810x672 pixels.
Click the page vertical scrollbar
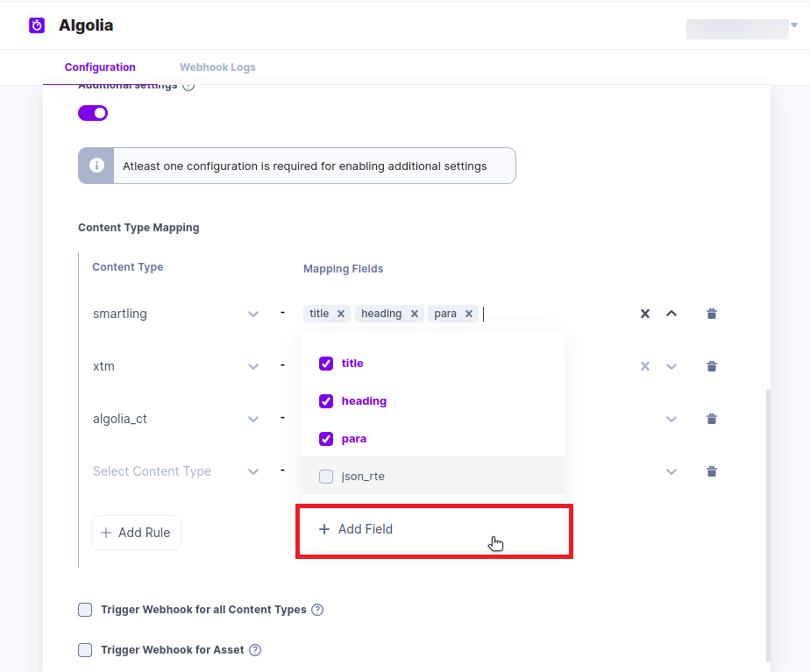tap(768, 525)
